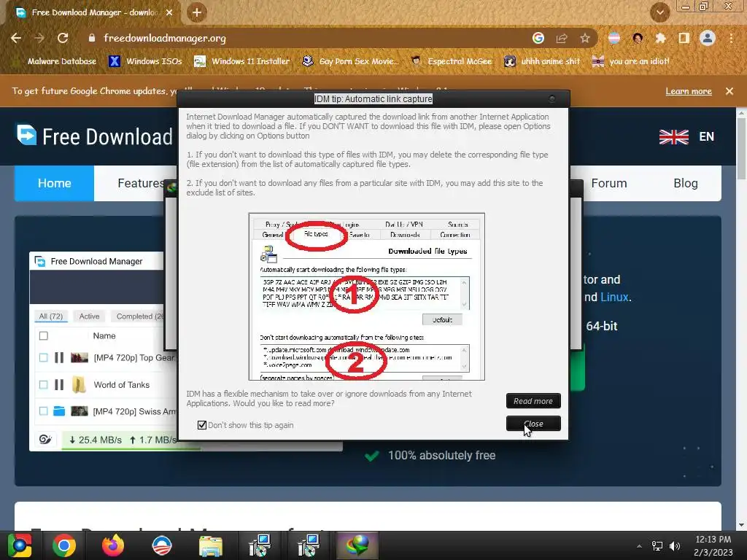Change language via EN flag selector

click(x=686, y=136)
